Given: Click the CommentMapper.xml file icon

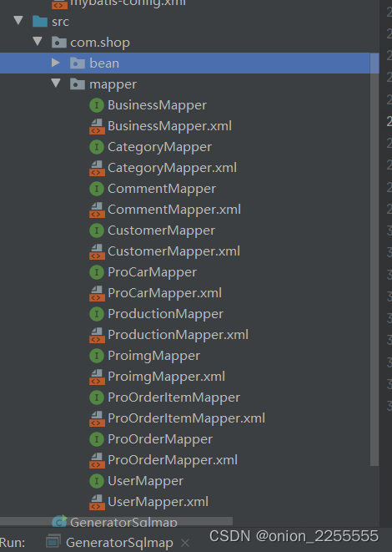Looking at the screenshot, I should click(x=97, y=210).
